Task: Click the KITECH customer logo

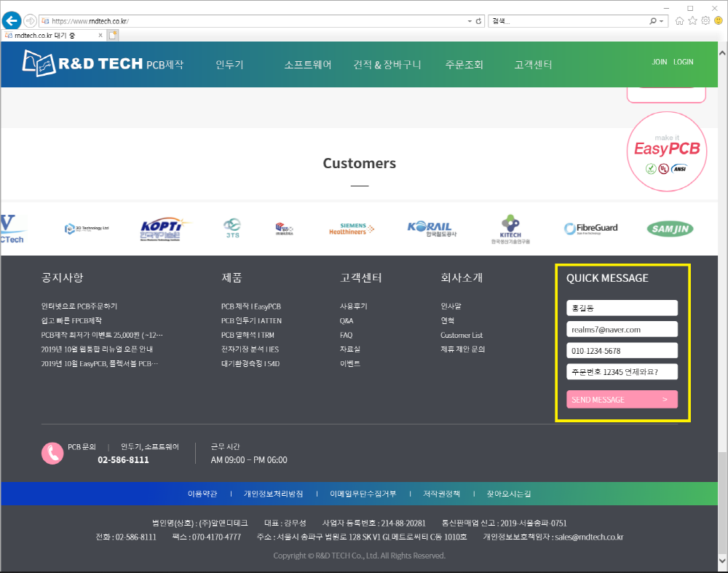Action: pyautogui.click(x=510, y=229)
